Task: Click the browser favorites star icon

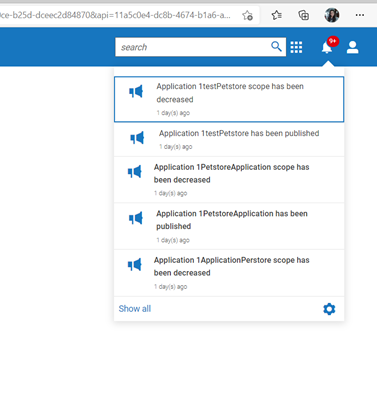Action: (276, 15)
